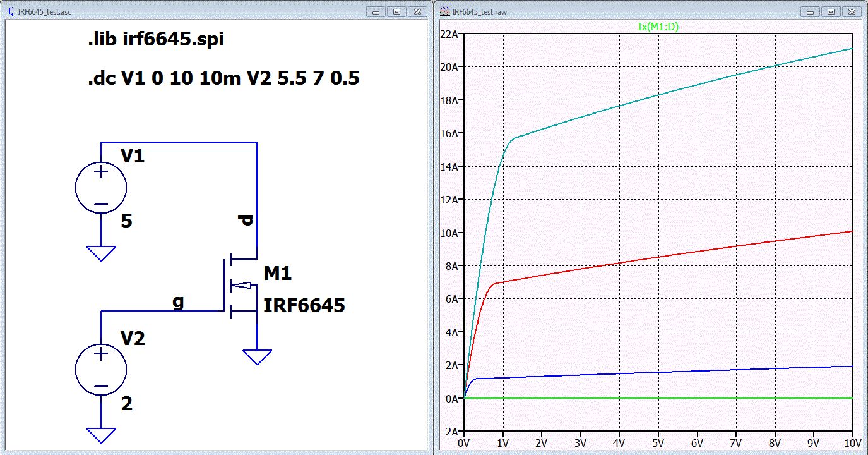Click the M1 instance name label

click(278, 274)
